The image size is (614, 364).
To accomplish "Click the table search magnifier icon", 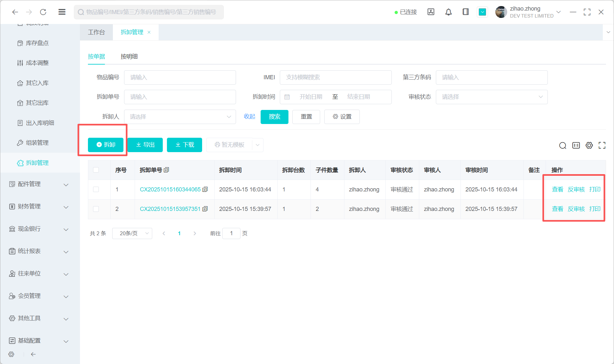I will click(x=563, y=145).
